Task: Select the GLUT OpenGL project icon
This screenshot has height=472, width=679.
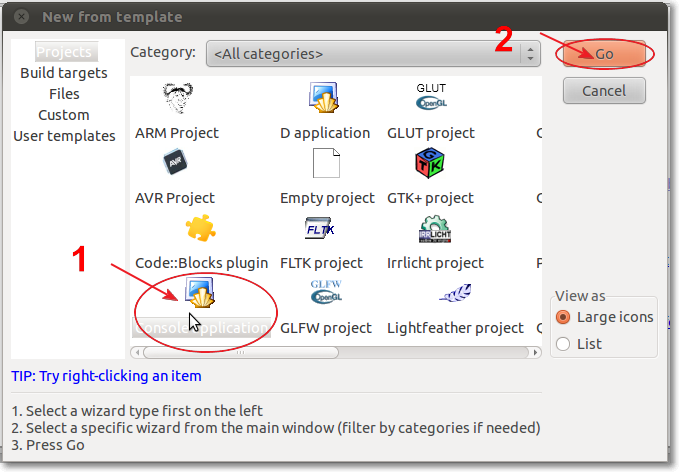Action: point(431,97)
